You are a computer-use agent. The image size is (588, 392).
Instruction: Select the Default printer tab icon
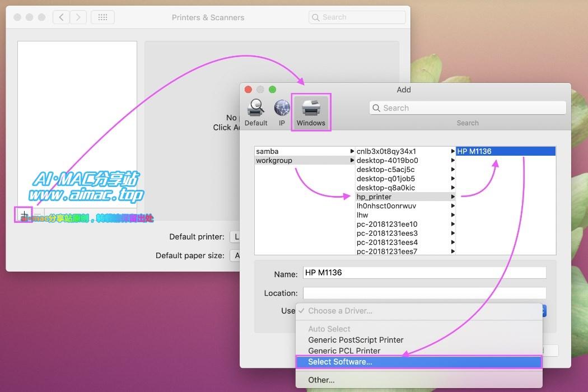tap(256, 112)
